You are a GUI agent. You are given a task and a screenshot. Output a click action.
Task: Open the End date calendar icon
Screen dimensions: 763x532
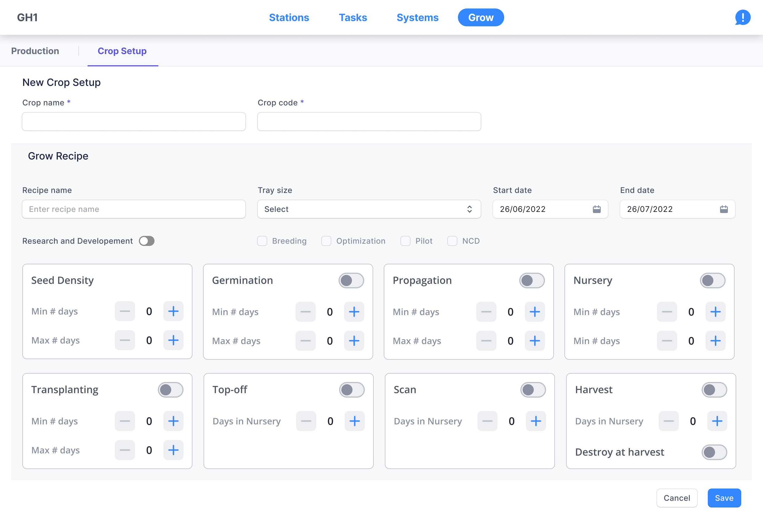[x=723, y=209]
